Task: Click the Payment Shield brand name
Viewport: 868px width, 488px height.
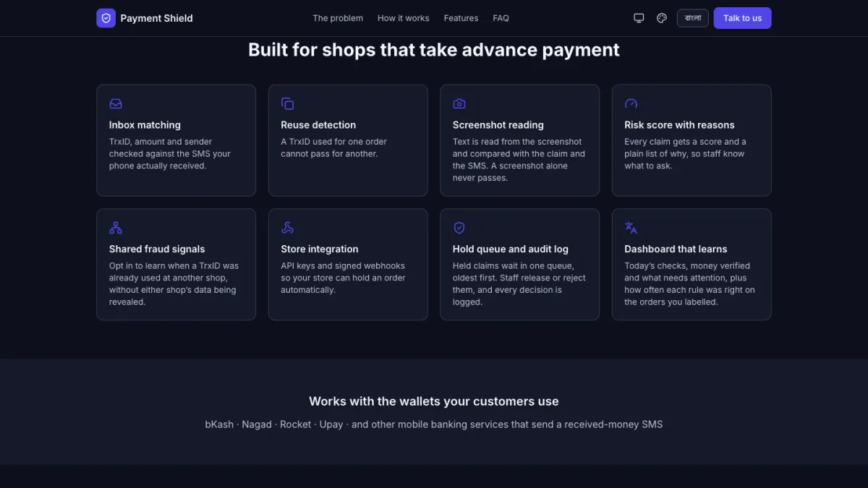Action: coord(156,18)
